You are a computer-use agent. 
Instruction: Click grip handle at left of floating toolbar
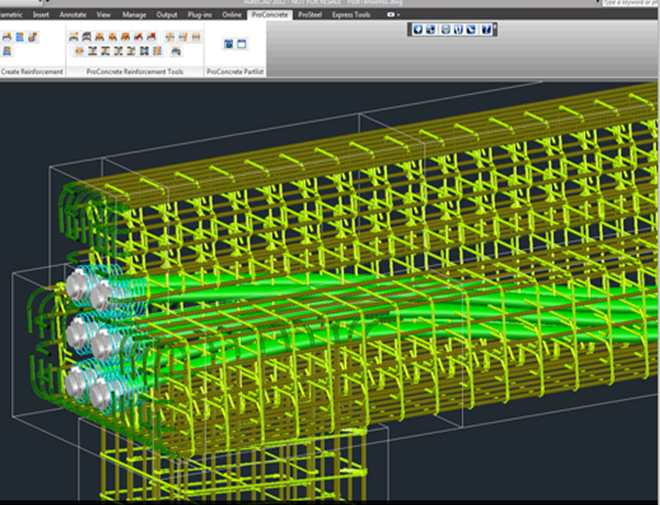[x=410, y=29]
